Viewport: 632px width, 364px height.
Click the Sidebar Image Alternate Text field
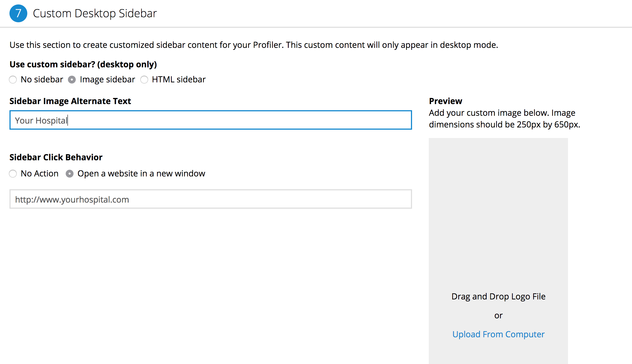coord(211,120)
